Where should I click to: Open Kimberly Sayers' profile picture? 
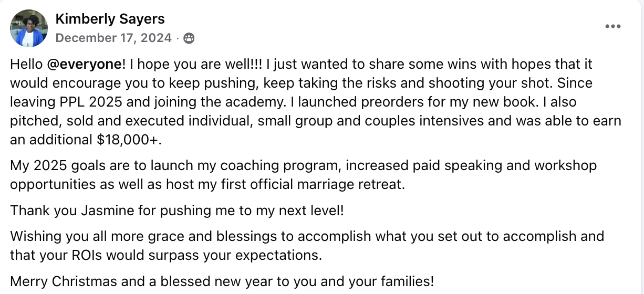pyautogui.click(x=29, y=28)
